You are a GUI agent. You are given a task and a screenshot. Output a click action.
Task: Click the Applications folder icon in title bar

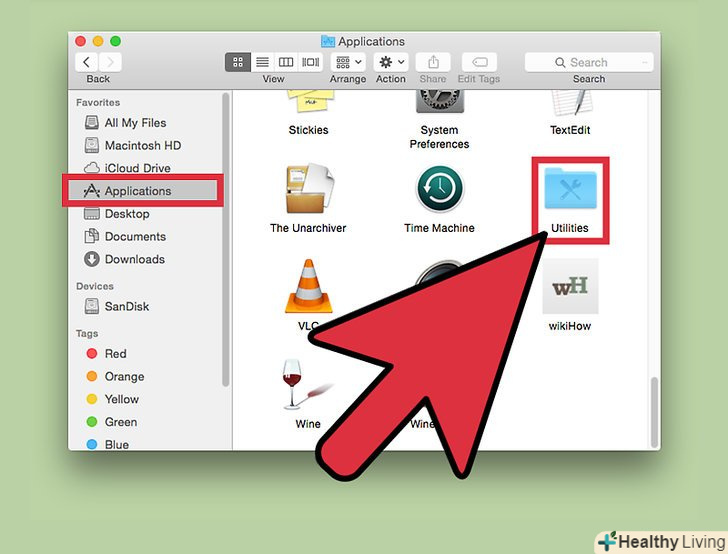(328, 41)
